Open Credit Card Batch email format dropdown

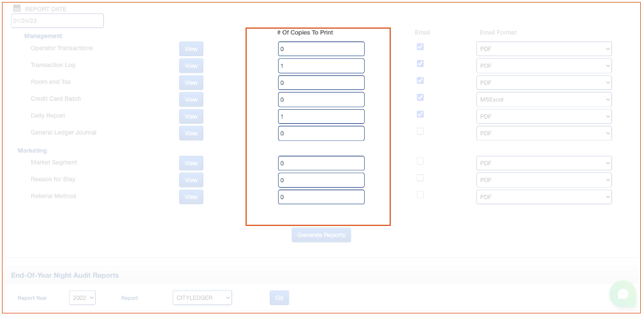point(544,100)
